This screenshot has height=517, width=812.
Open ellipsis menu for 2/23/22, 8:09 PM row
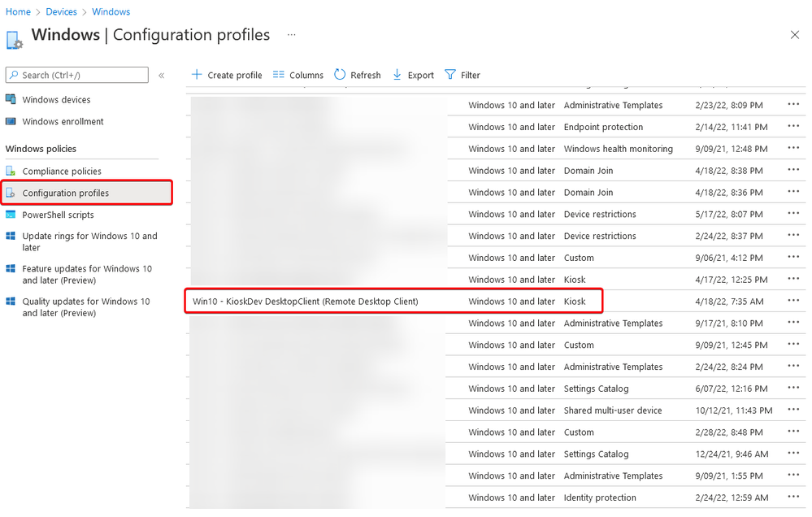point(793,104)
